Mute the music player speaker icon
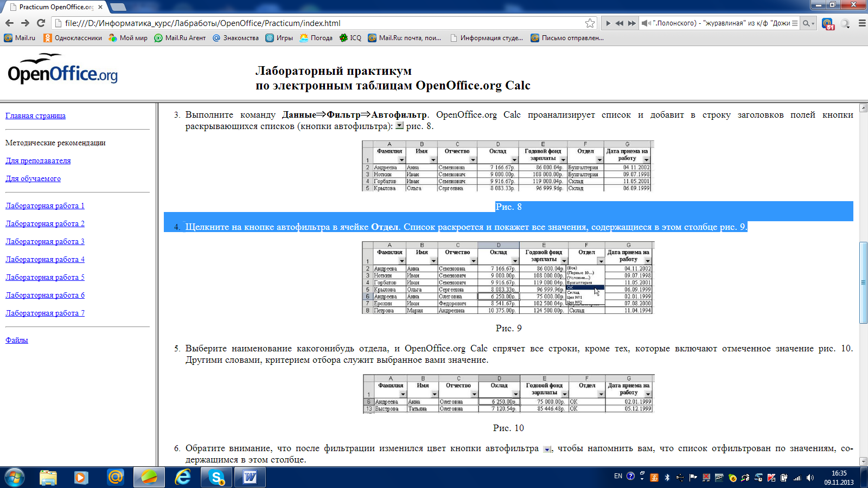Screen dimensions: 868x488 (646, 23)
